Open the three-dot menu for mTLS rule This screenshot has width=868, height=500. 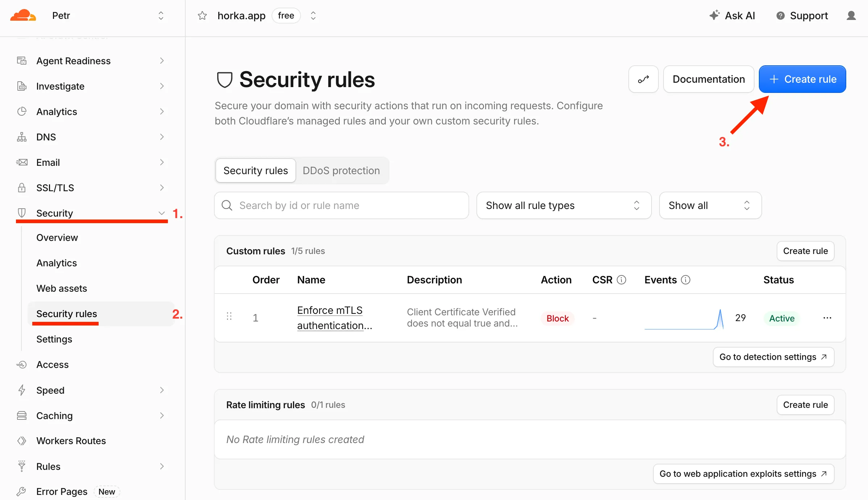coord(827,318)
